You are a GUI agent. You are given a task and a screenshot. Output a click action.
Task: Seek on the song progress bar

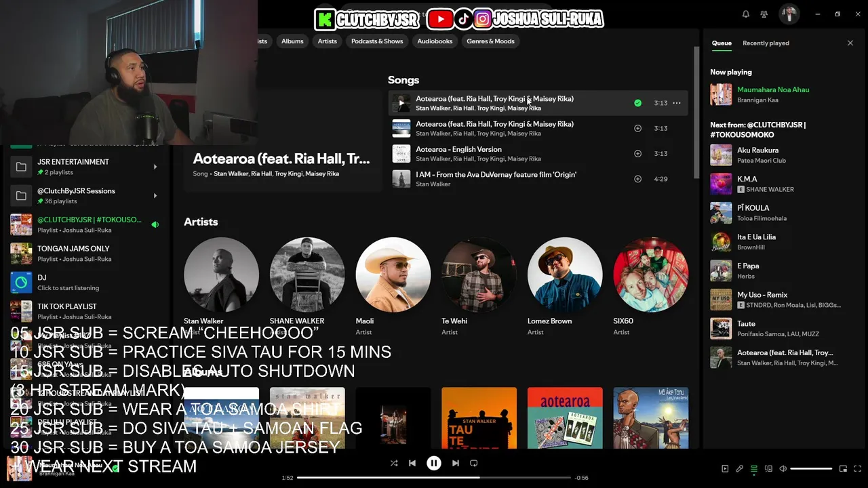[x=434, y=478]
